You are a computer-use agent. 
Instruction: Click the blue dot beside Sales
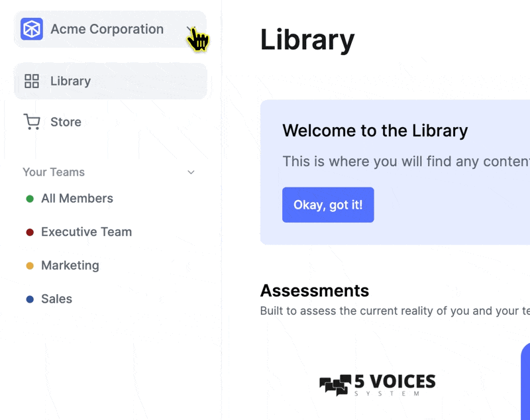point(30,299)
